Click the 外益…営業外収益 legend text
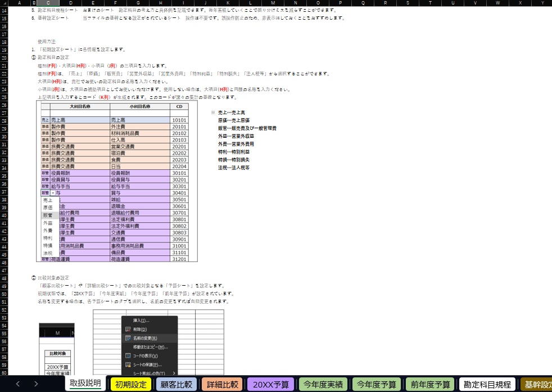The height and width of the screenshot is (392, 552). (236, 136)
